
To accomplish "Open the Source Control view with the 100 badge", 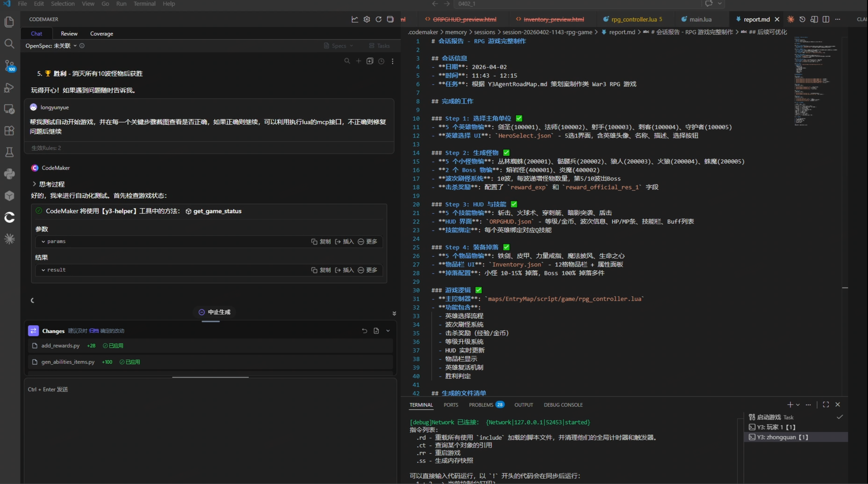I will click(x=9, y=65).
